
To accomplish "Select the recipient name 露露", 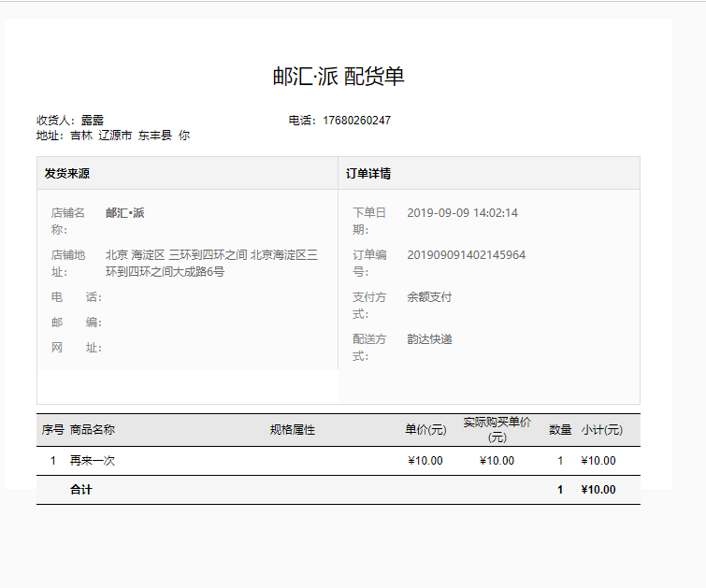I will pos(93,121).
